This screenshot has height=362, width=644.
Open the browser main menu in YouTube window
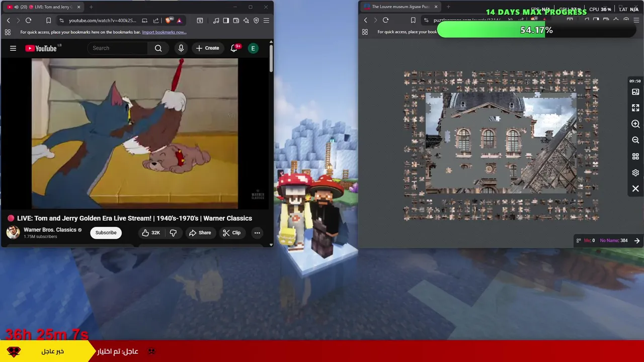point(266,20)
